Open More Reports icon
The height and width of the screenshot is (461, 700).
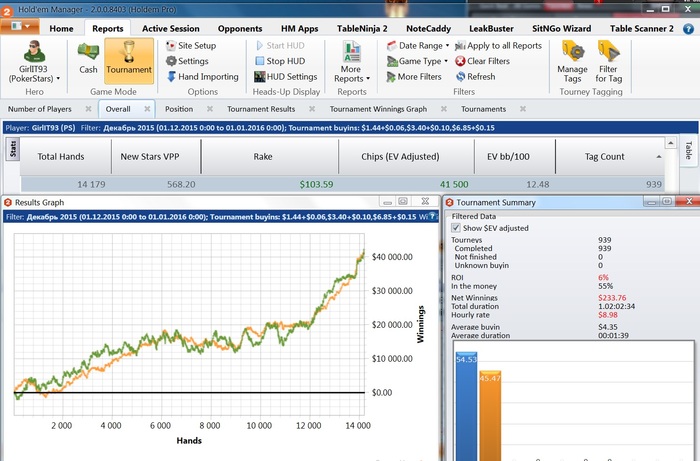click(x=352, y=51)
